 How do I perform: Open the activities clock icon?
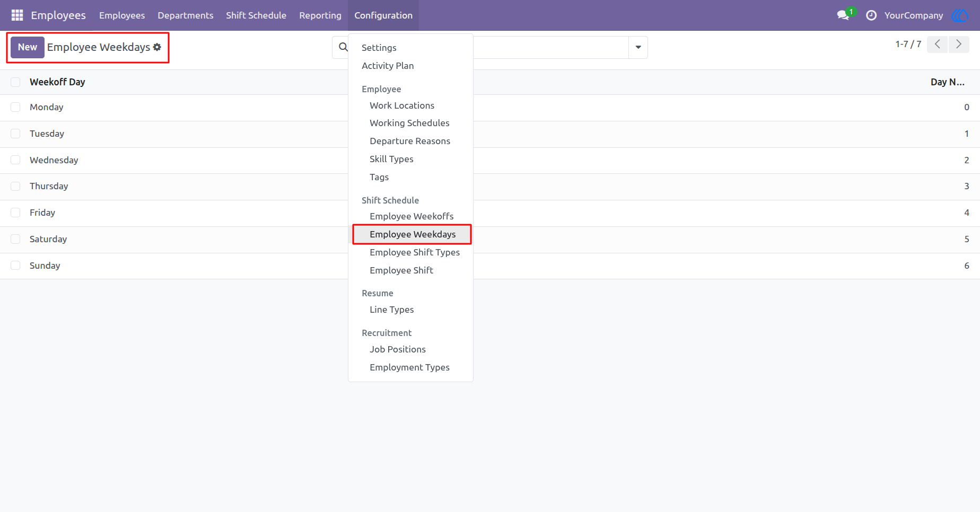tap(871, 15)
